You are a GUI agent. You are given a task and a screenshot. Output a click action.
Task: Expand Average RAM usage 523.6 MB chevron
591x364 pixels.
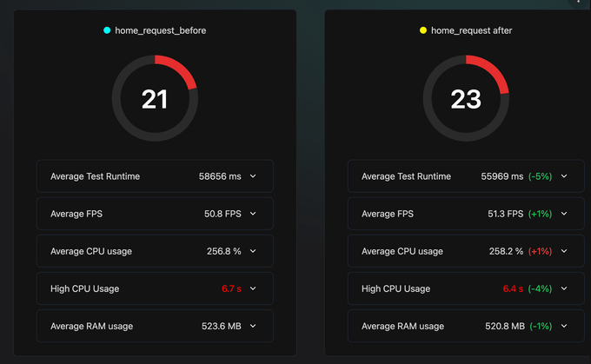click(x=253, y=326)
